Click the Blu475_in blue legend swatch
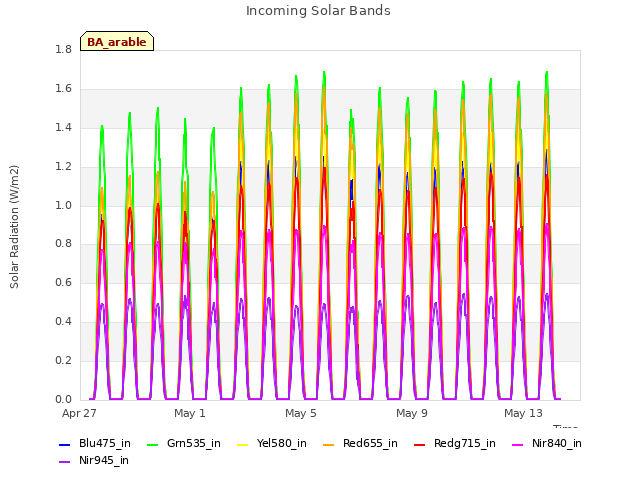This screenshot has height=480, width=640. [x=65, y=445]
